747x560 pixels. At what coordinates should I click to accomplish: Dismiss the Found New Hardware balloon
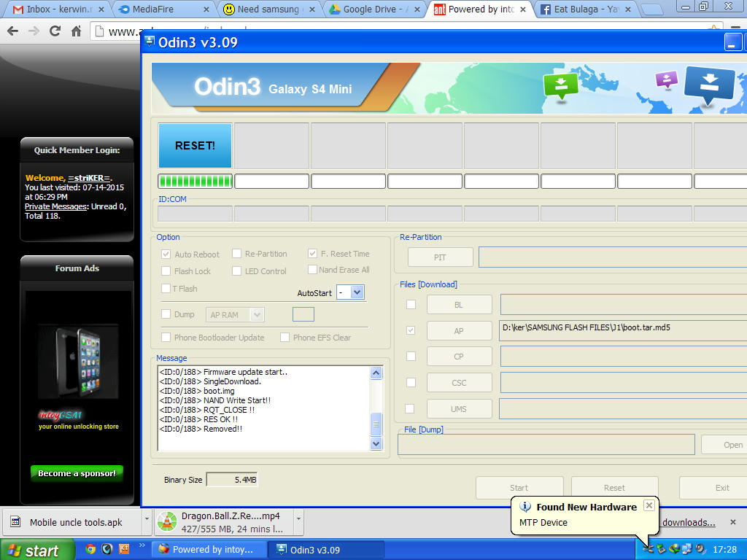(x=649, y=505)
